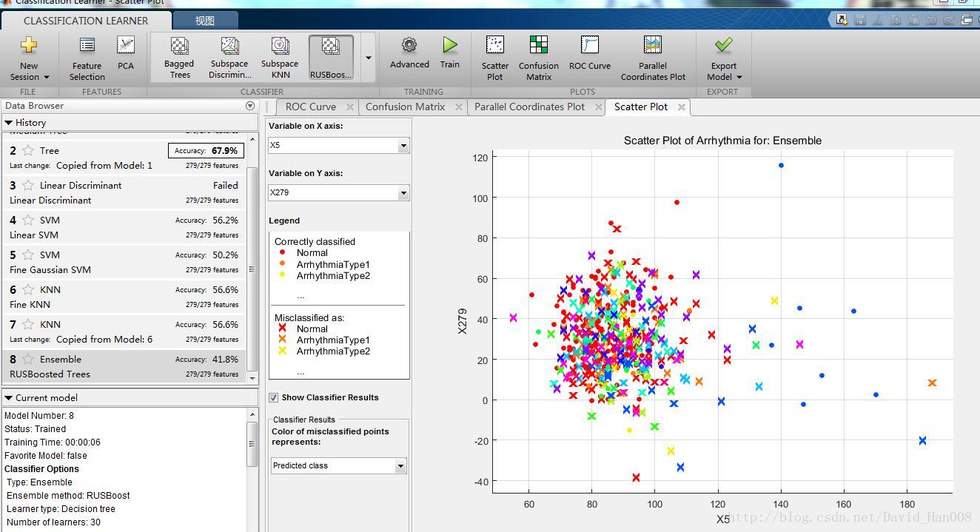Toggle favorite star for model 8 Ensemble
980x532 pixels.
28,359
